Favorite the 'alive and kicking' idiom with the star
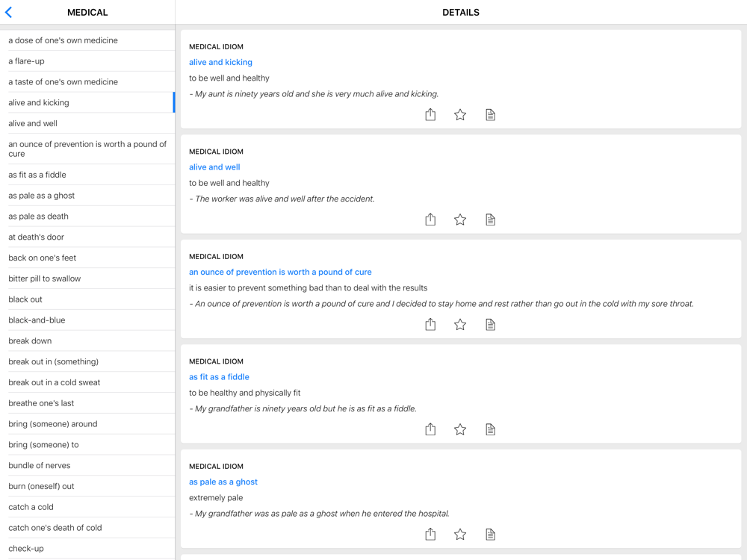Screen dimensions: 747x560 point(460,114)
